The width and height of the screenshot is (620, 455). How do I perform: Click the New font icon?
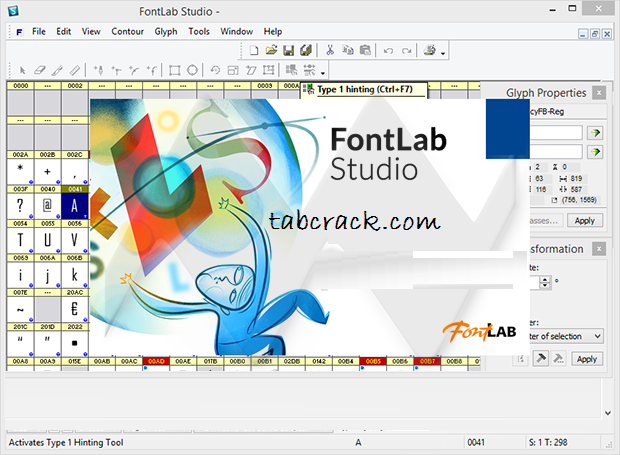click(254, 50)
